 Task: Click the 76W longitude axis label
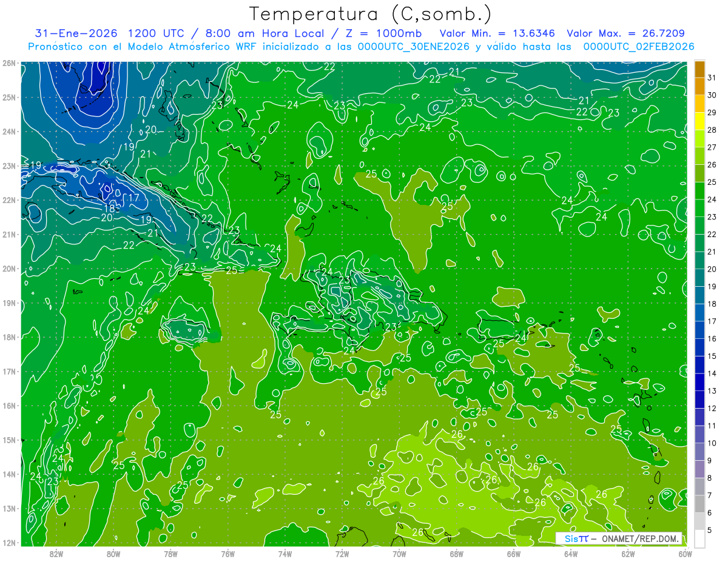point(228,553)
